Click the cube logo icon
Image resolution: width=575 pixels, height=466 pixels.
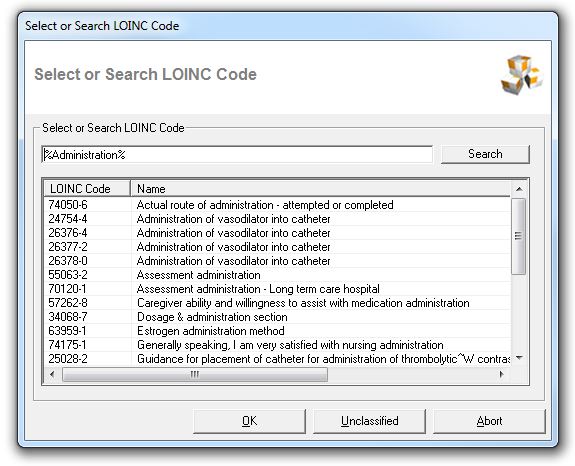click(x=521, y=75)
